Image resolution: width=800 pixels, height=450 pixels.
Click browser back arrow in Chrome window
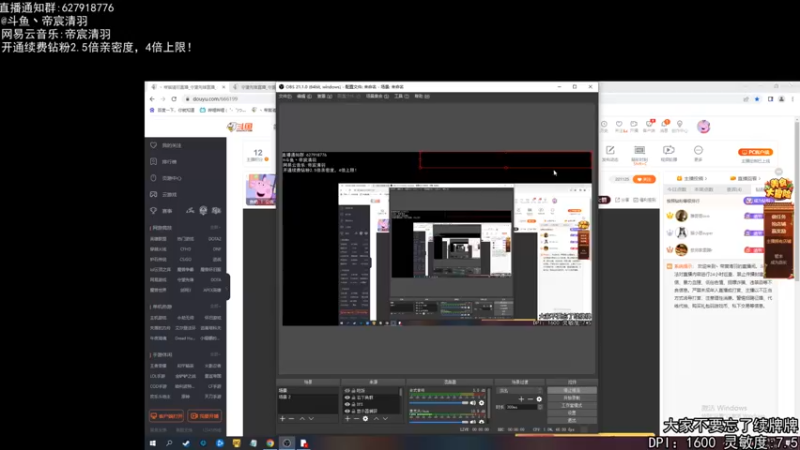point(152,99)
